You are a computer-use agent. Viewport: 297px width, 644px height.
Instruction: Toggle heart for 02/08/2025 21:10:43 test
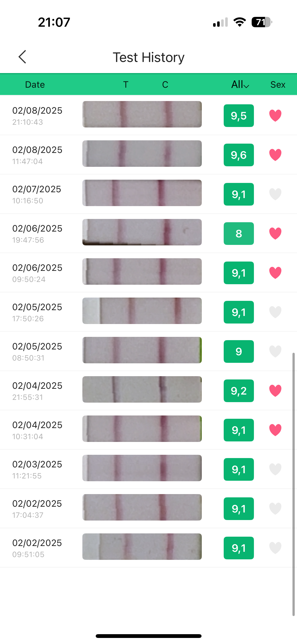[x=275, y=116]
